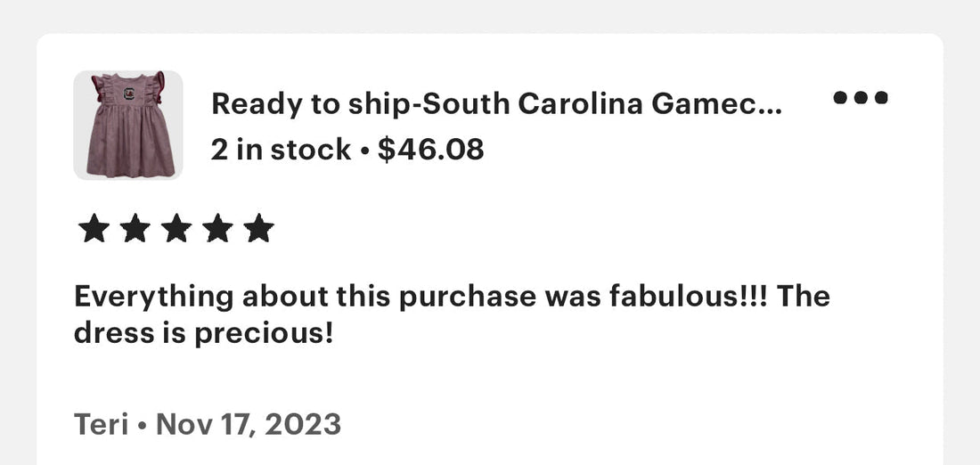Image resolution: width=980 pixels, height=465 pixels.
Task: Click the bullet separator between Teri and the date
Action: 142,426
